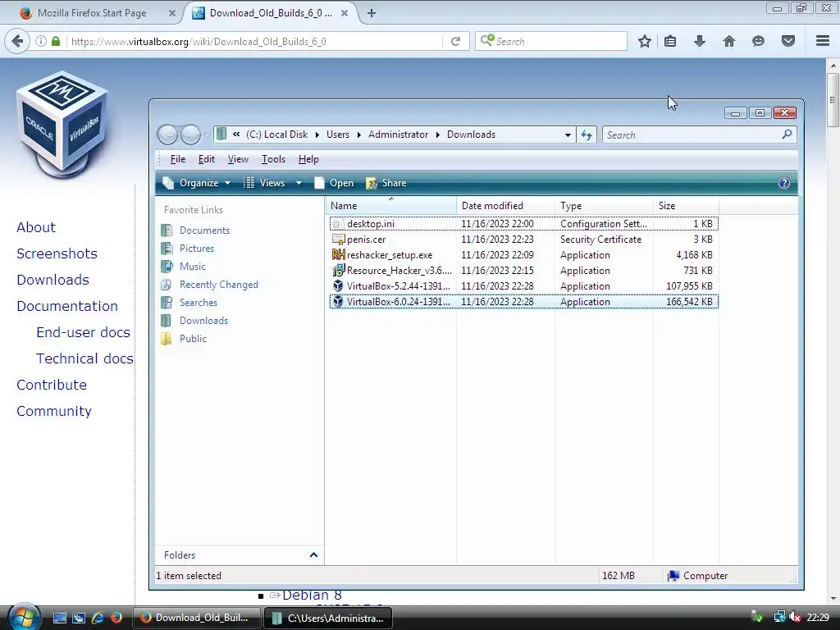Screen dimensions: 840x630
Task: Click the Share toolbar button
Action: (x=386, y=183)
